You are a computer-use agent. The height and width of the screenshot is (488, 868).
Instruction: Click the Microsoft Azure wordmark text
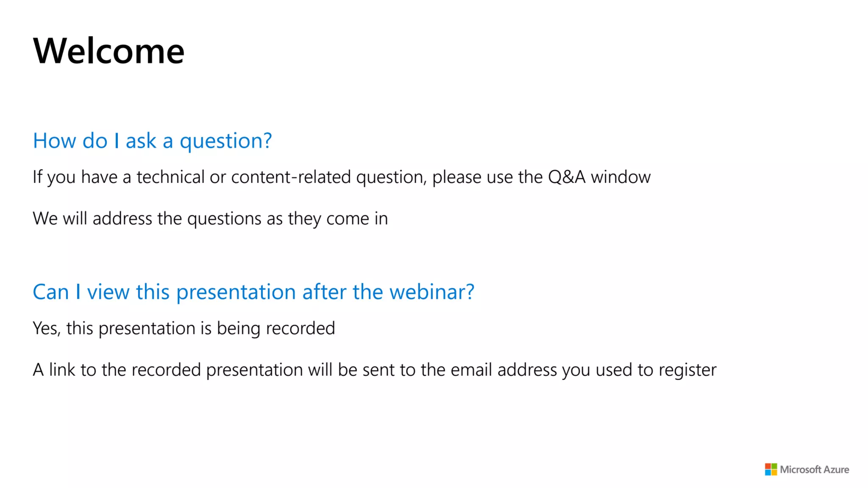click(815, 469)
